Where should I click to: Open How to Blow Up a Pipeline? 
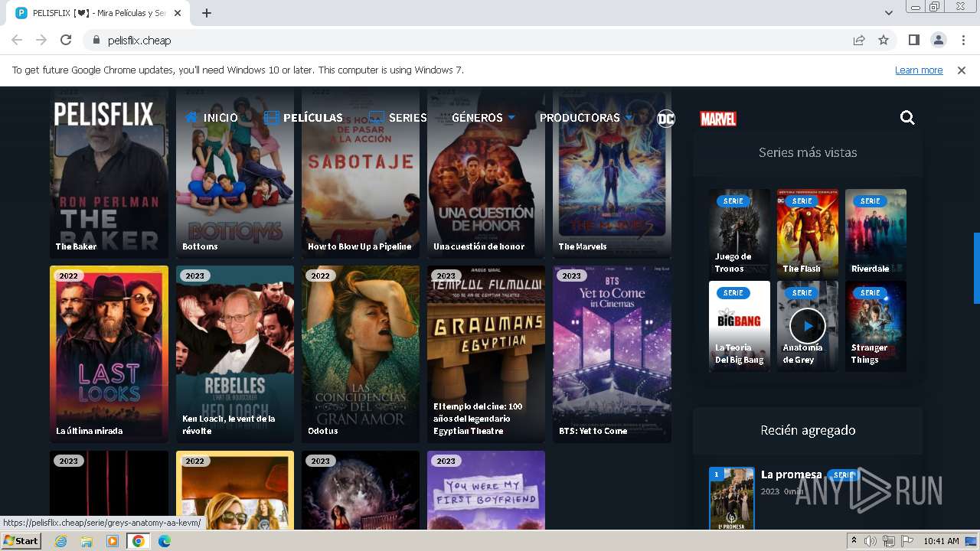coord(361,172)
